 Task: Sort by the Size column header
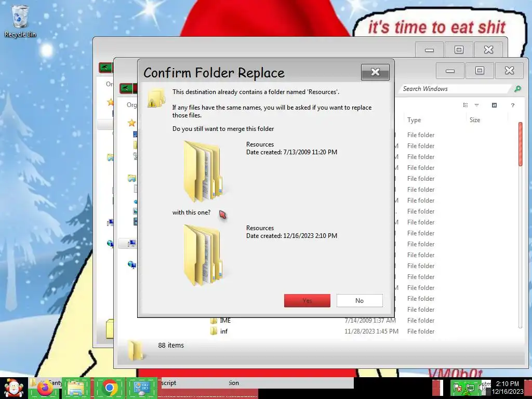[475, 120]
